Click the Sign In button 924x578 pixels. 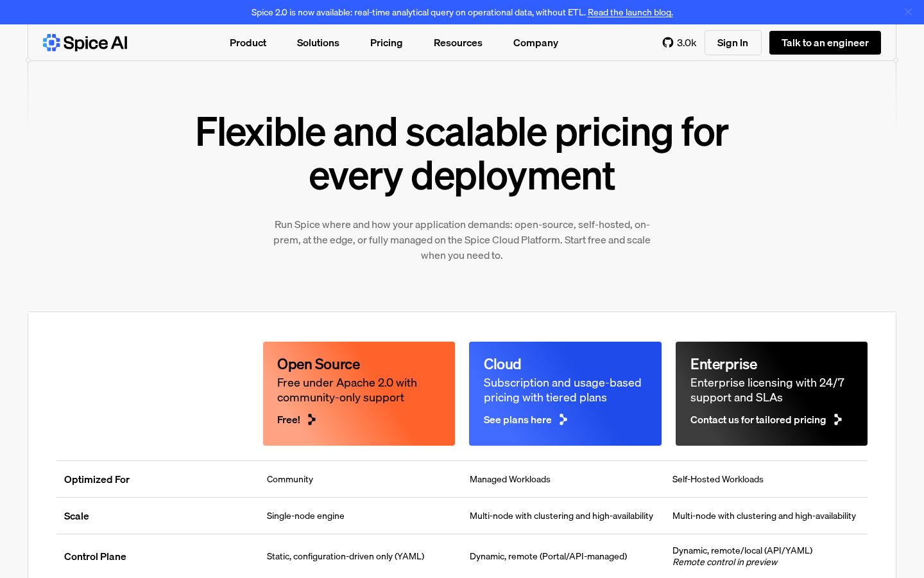tap(733, 42)
